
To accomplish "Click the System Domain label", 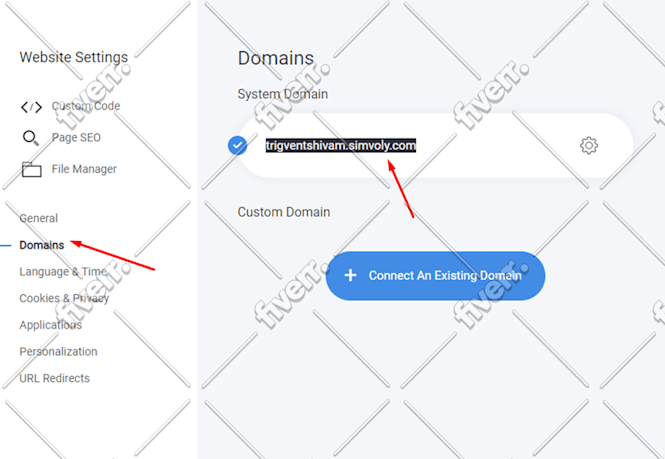I will pos(282,94).
